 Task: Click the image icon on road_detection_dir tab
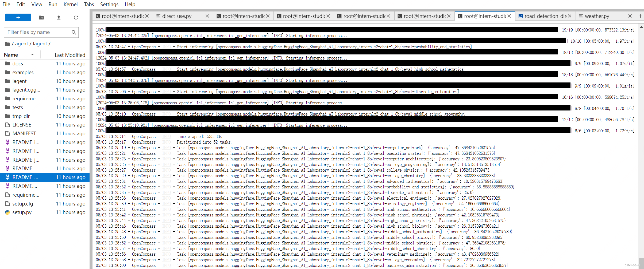point(520,16)
